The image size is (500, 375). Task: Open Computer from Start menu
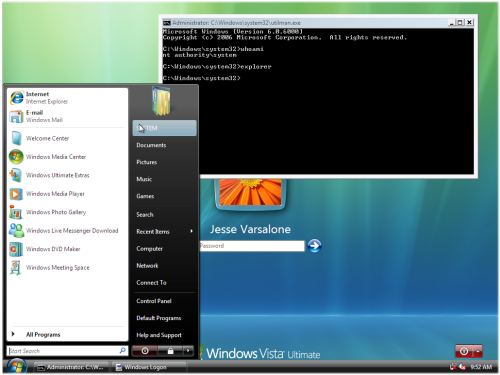pos(149,249)
